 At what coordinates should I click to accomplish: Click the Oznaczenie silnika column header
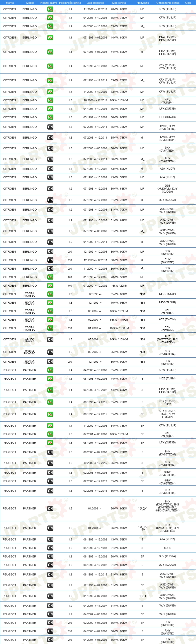point(168,3)
